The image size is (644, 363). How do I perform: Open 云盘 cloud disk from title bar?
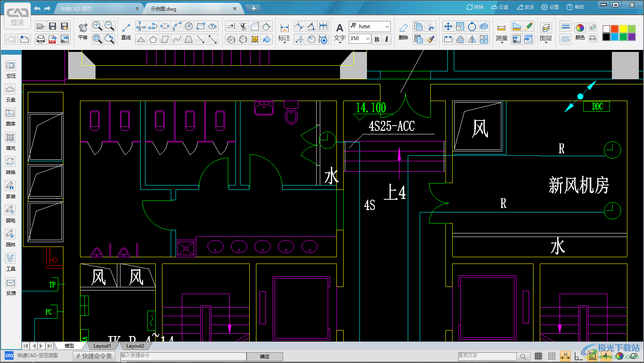pyautogui.click(x=500, y=7)
